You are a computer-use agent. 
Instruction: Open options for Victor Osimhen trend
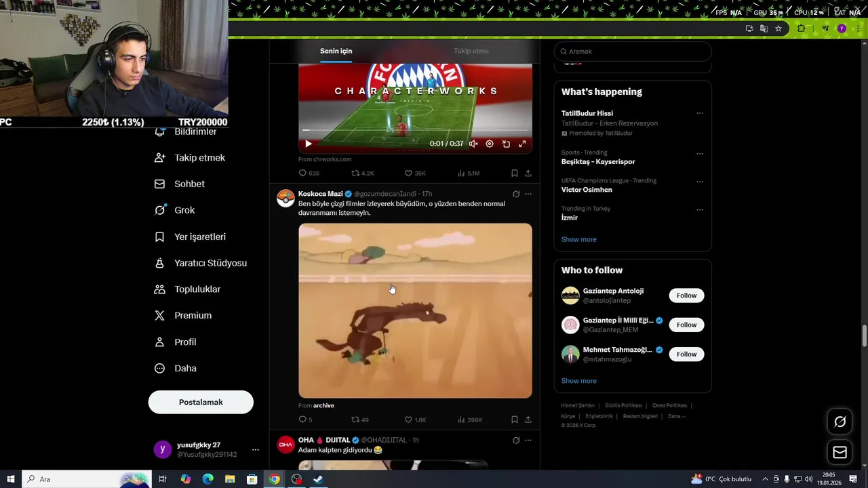click(700, 182)
